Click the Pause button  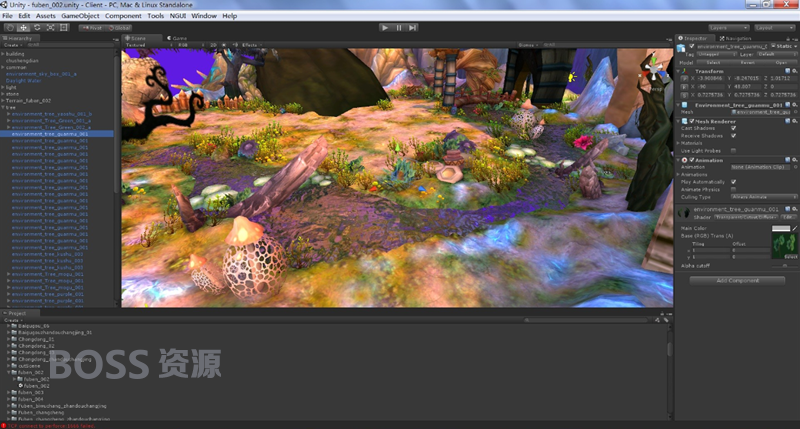[399, 28]
